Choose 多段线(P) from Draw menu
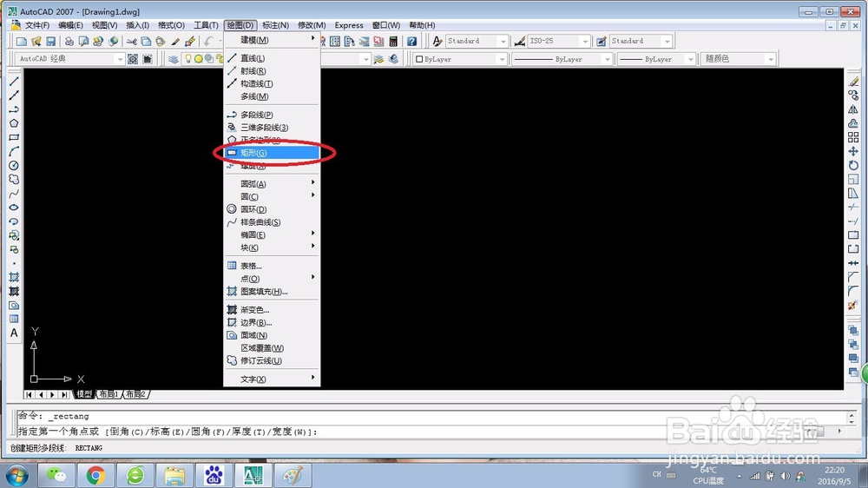The image size is (868, 488). pyautogui.click(x=272, y=115)
